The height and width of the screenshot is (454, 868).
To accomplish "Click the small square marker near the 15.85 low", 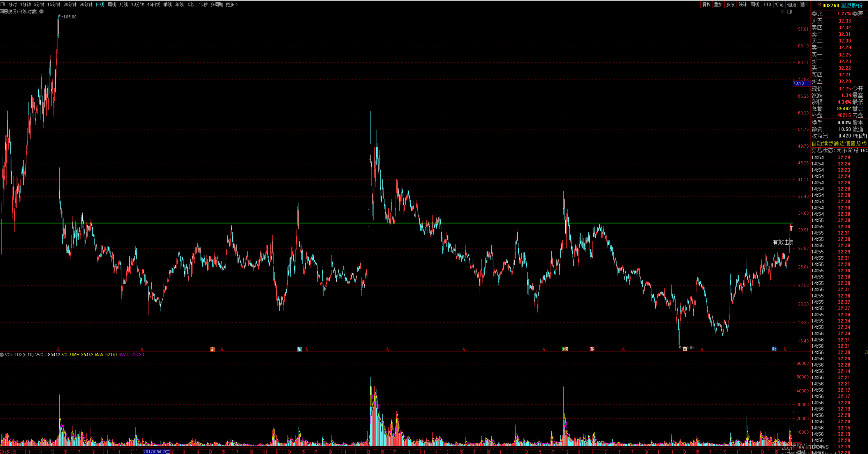I will (685, 349).
